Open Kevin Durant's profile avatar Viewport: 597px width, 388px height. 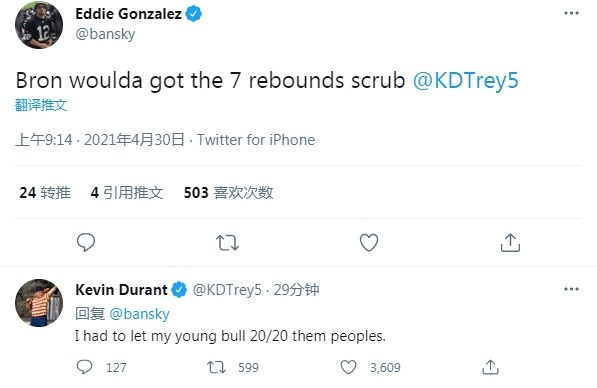coord(39,303)
